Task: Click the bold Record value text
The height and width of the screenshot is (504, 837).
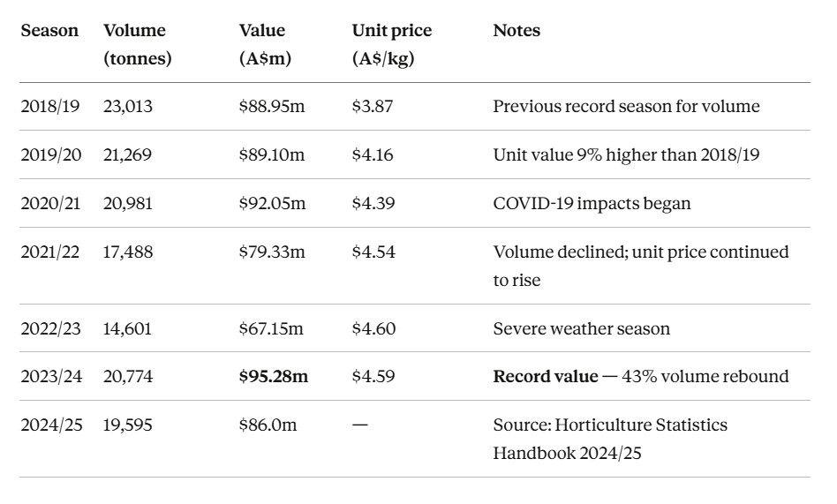Action: tap(545, 377)
